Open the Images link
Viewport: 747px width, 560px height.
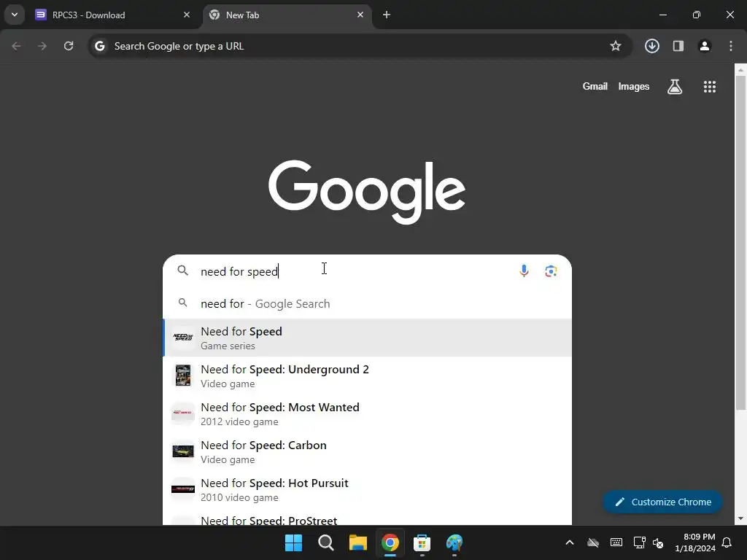pos(634,87)
